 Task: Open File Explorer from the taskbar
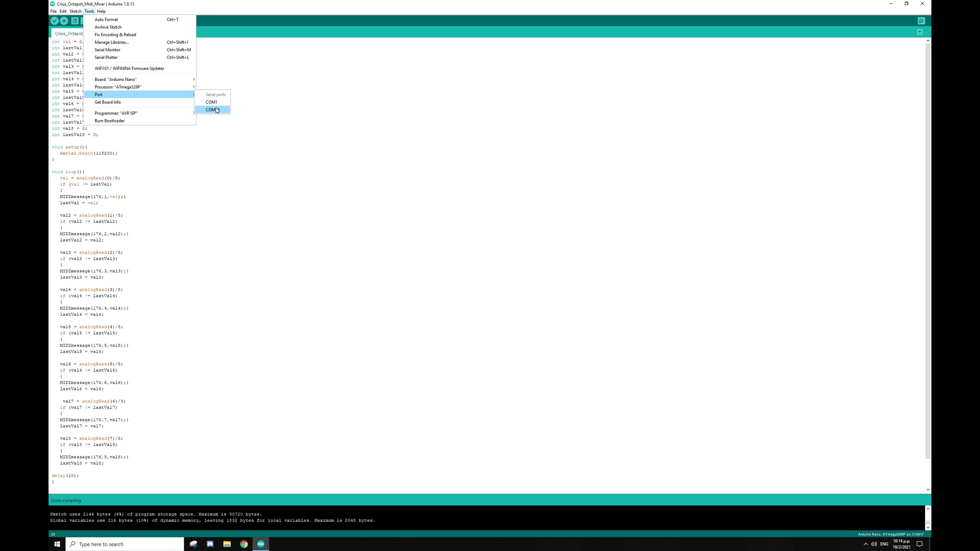tap(227, 544)
